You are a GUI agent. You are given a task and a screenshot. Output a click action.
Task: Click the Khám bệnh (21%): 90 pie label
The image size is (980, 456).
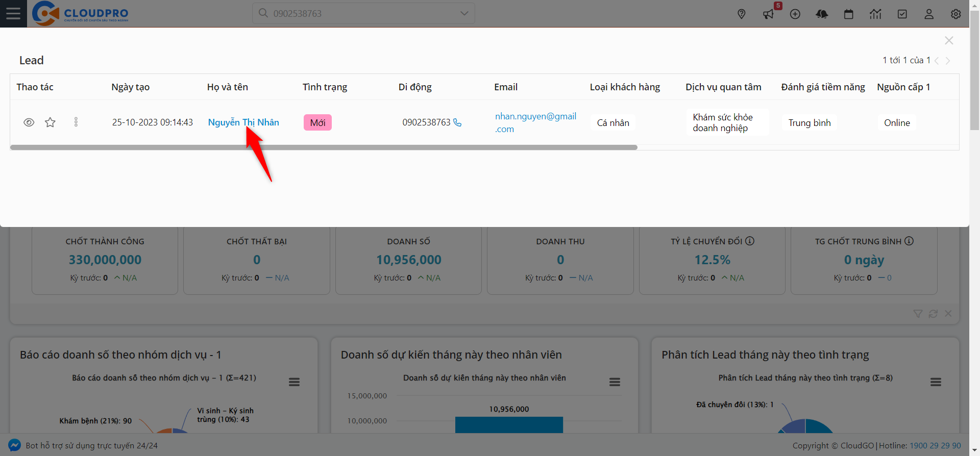coord(95,421)
